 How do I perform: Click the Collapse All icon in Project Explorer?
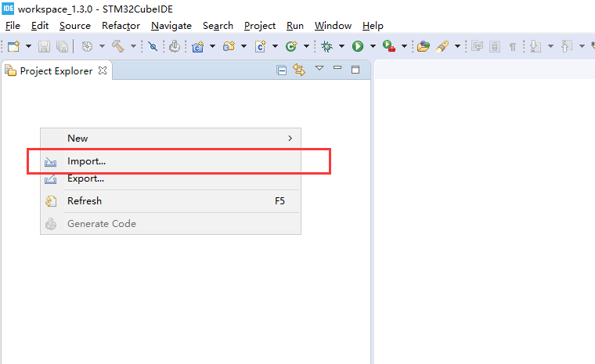tap(282, 70)
